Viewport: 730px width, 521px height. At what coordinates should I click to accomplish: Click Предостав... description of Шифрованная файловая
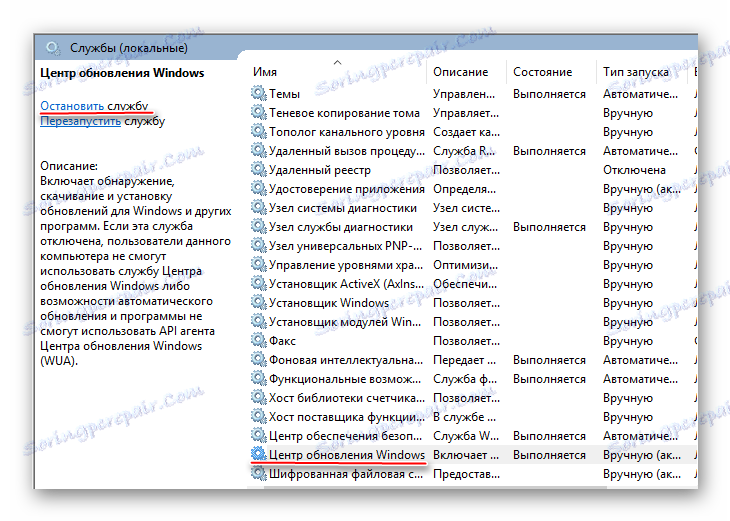466,474
